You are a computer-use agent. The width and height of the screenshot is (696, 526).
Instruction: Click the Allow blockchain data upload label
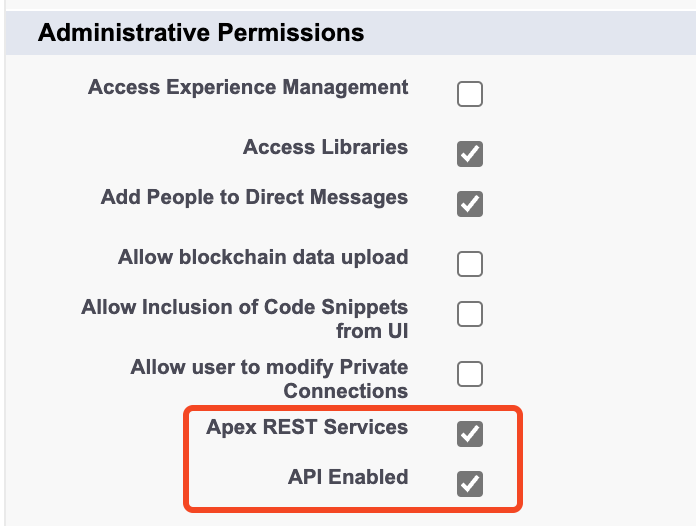[263, 257]
